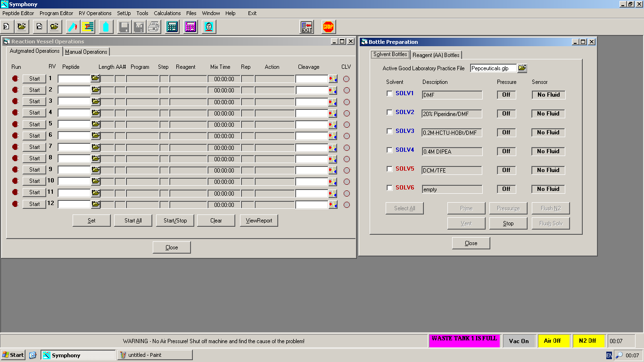Screen dimensions: 644x362
Task: Click the magenta calculator toolbar icon
Action: pos(190,27)
